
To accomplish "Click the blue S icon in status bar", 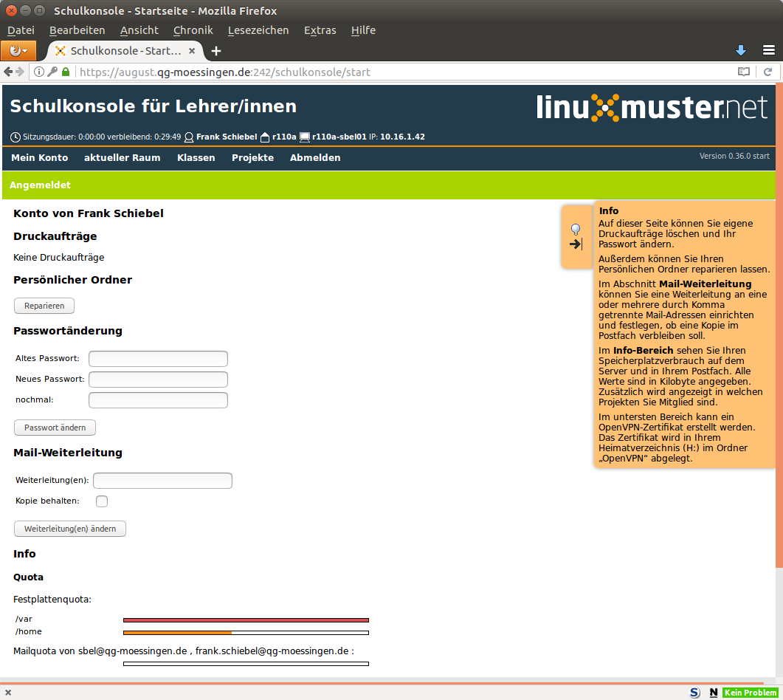I will [694, 693].
